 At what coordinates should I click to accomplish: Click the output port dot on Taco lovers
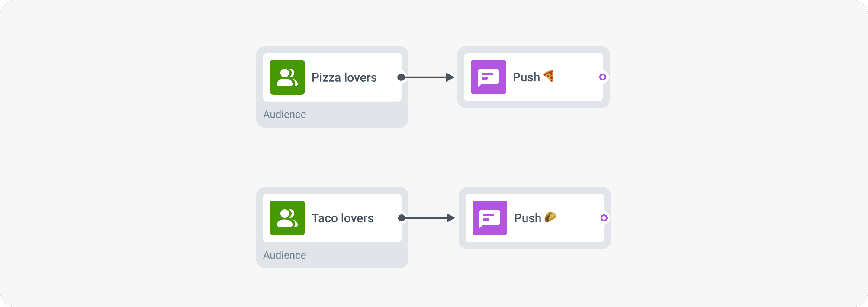click(401, 218)
